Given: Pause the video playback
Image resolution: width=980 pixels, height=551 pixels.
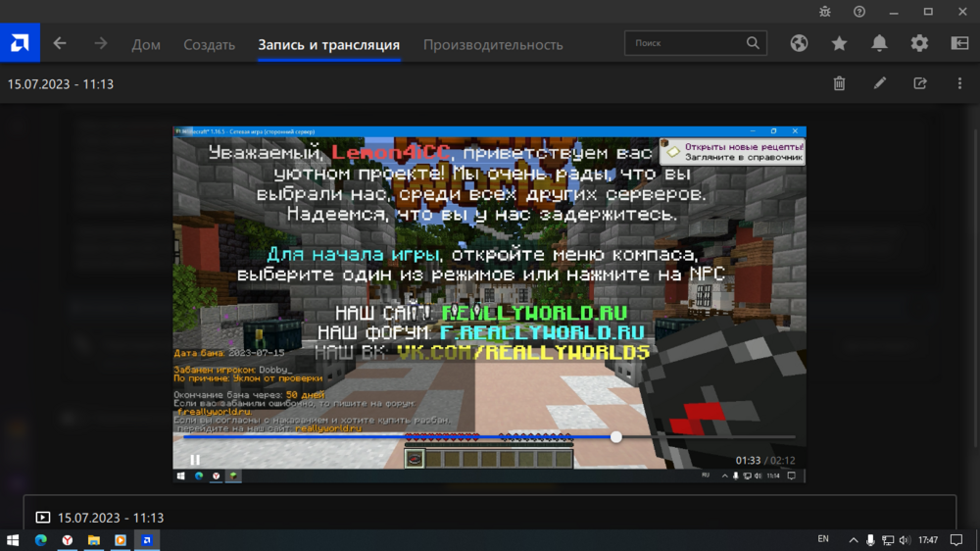Looking at the screenshot, I should click(195, 461).
